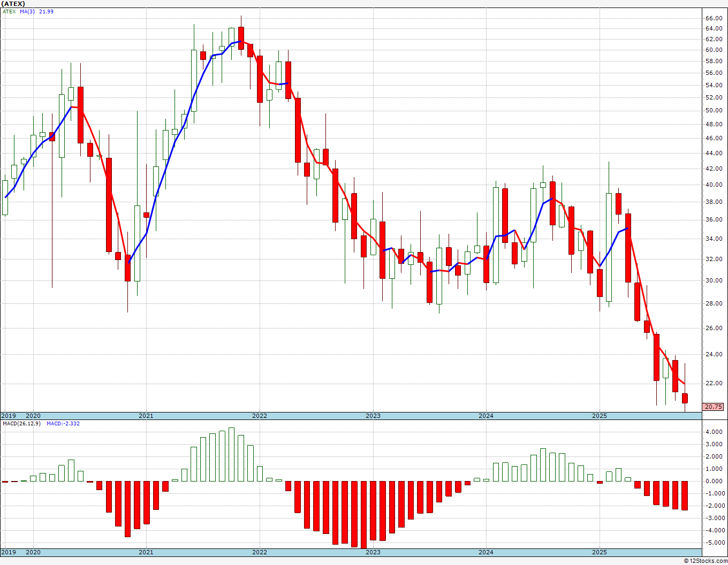
Task: Click the (ATEX) chart title
Action: click(13, 4)
